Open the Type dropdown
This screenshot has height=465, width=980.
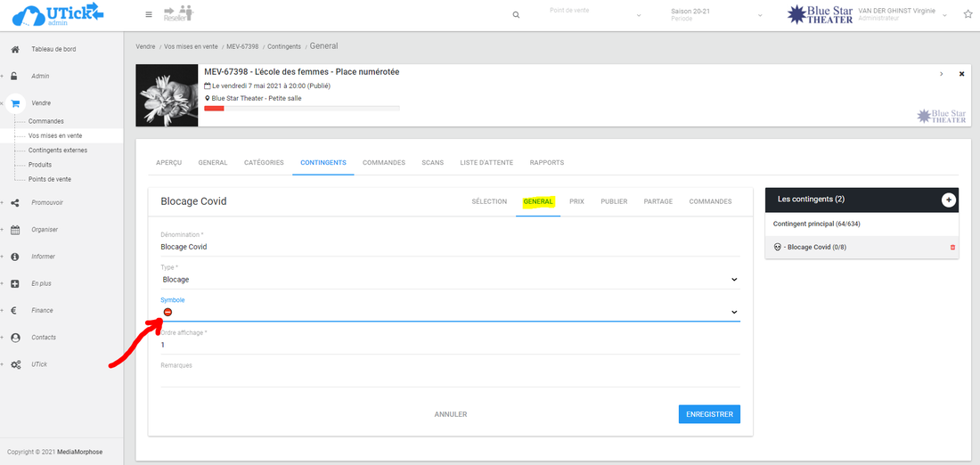449,280
